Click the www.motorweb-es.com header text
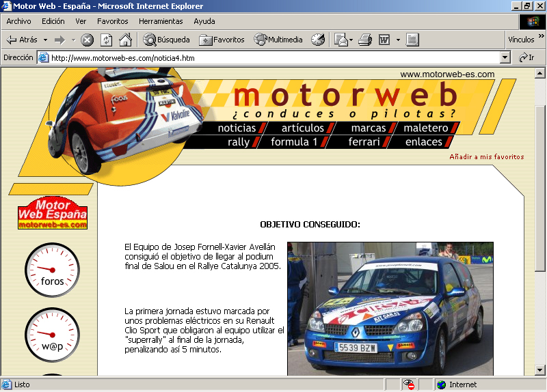This screenshot has width=547, height=392. [x=447, y=74]
